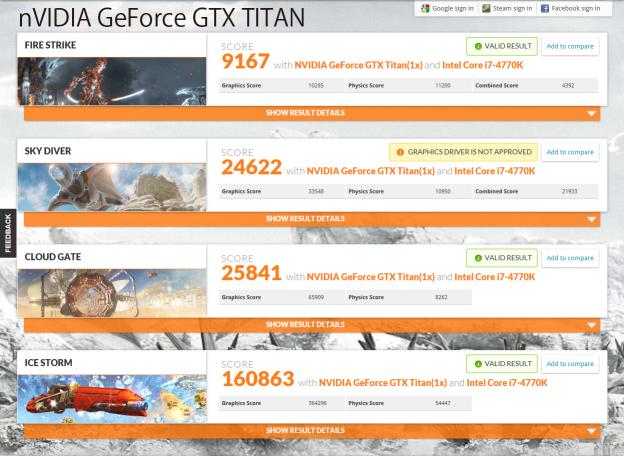Open Google sign in link
The image size is (624, 456).
(x=453, y=8)
